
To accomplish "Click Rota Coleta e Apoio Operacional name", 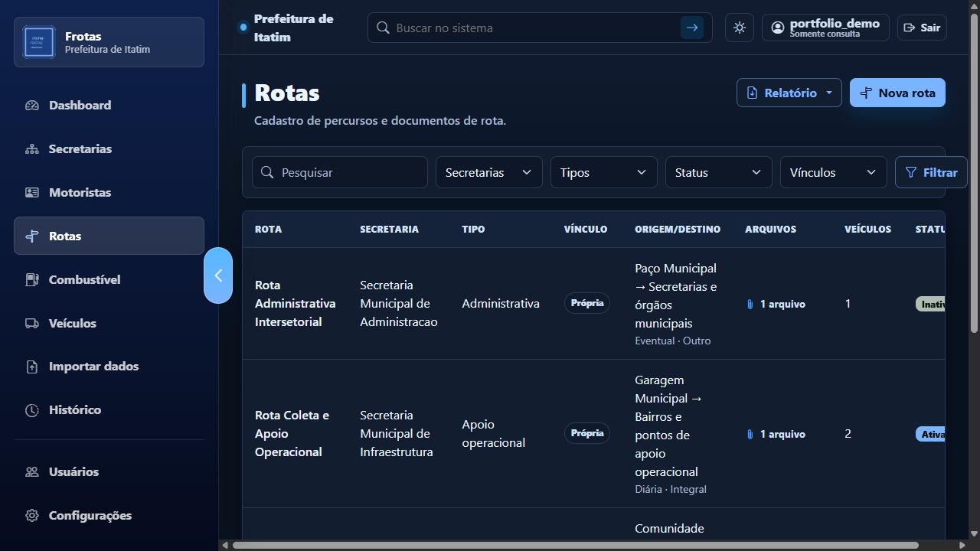I will (292, 434).
